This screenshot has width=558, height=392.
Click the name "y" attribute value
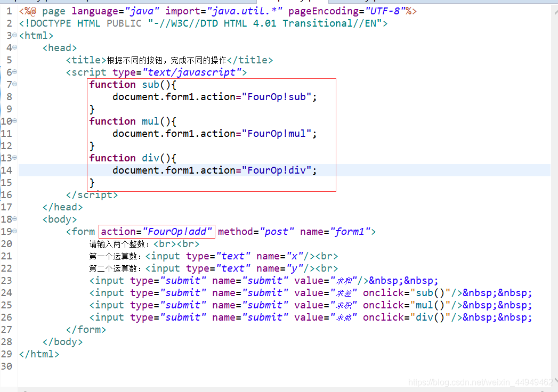click(x=294, y=268)
